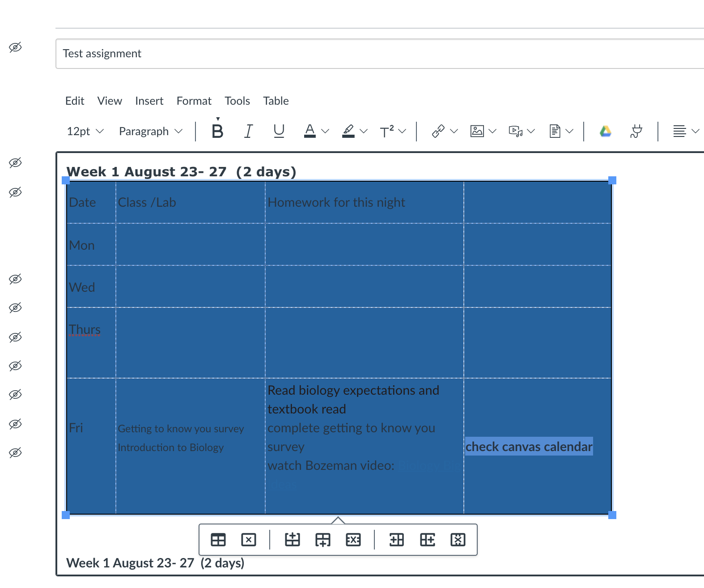
Task: Delete the current table row
Action: (x=353, y=540)
